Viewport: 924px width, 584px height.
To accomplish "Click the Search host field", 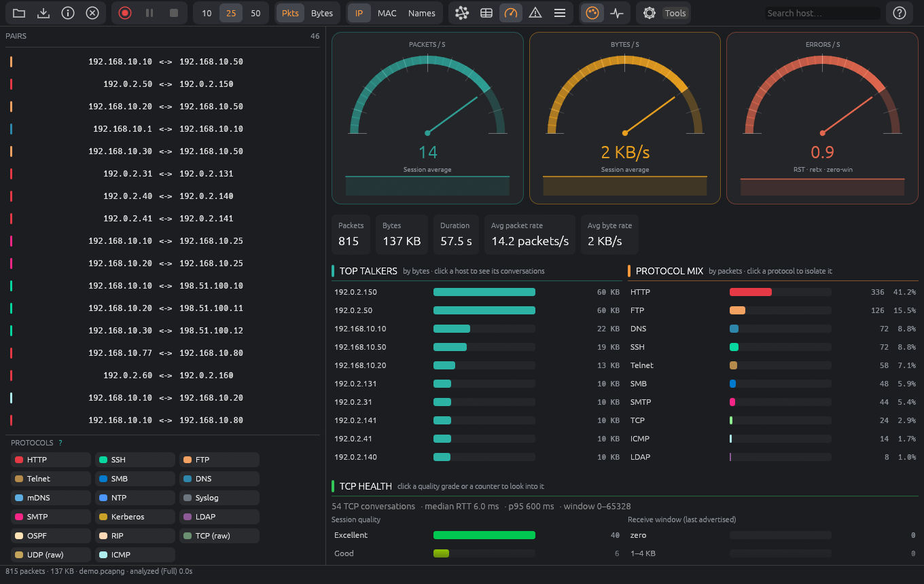I will 822,13.
